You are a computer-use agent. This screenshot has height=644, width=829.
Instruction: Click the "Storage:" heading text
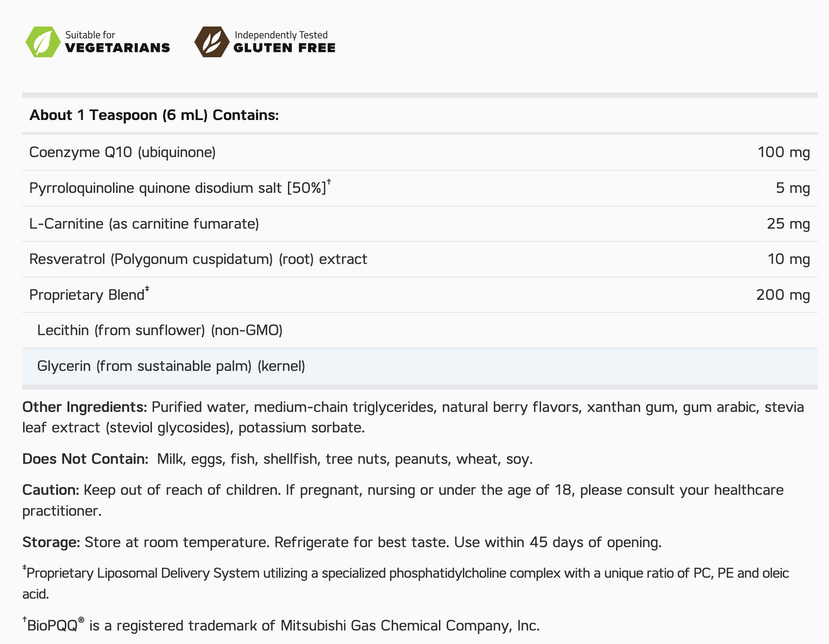coord(51,542)
